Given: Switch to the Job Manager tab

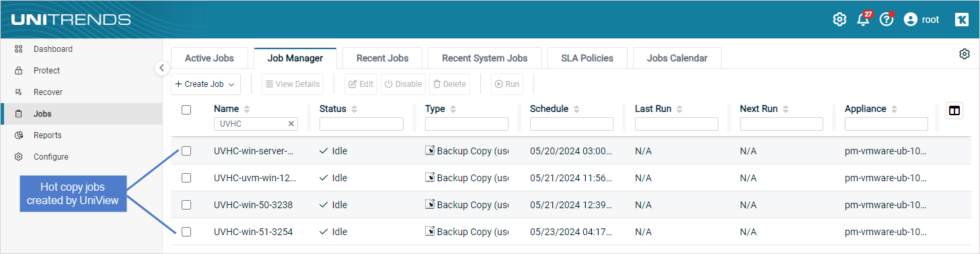Looking at the screenshot, I should tap(295, 58).
